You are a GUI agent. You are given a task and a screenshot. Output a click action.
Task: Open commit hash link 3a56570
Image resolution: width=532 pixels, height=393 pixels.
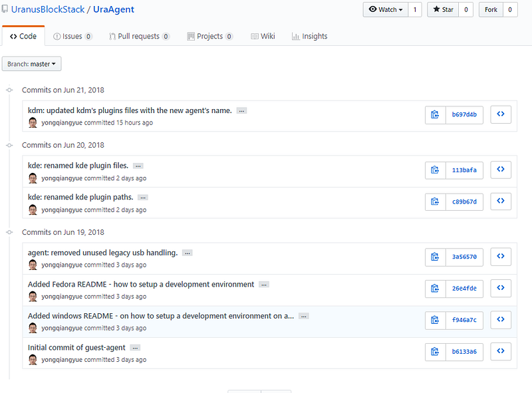pyautogui.click(x=464, y=257)
